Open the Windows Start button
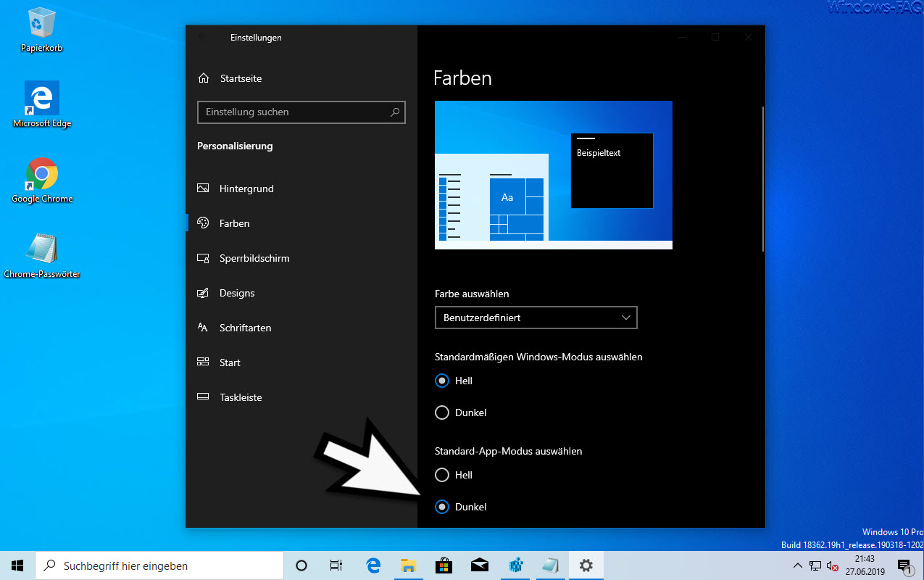Screen dimensions: 924x580 click(x=17, y=565)
